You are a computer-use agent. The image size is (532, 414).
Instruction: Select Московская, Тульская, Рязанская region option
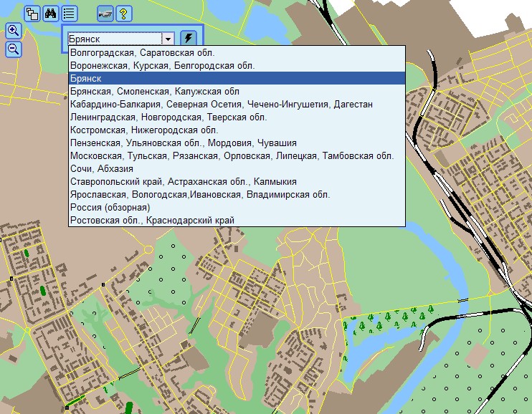[232, 156]
